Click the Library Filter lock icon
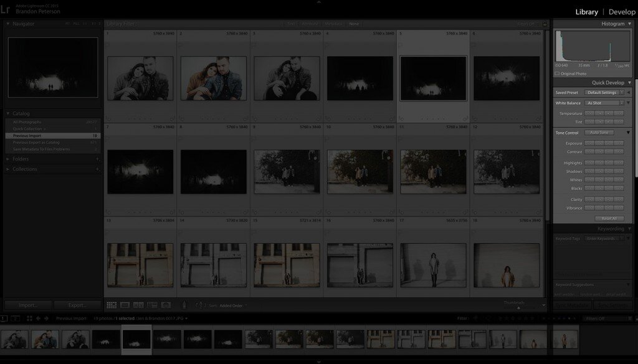Screen dimensions: 638x364 (545, 24)
